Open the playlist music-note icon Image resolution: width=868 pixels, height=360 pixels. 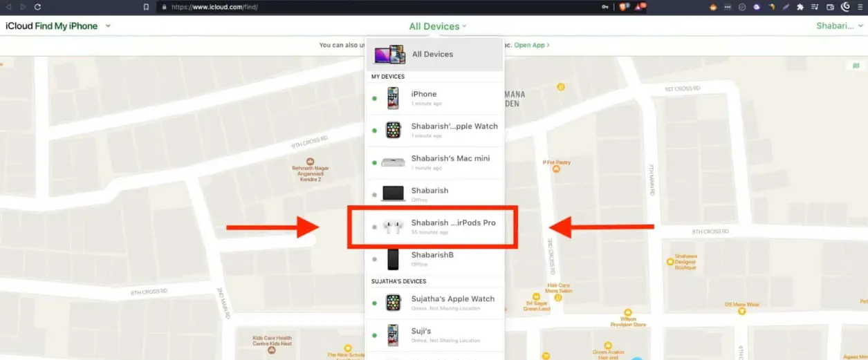tap(815, 7)
